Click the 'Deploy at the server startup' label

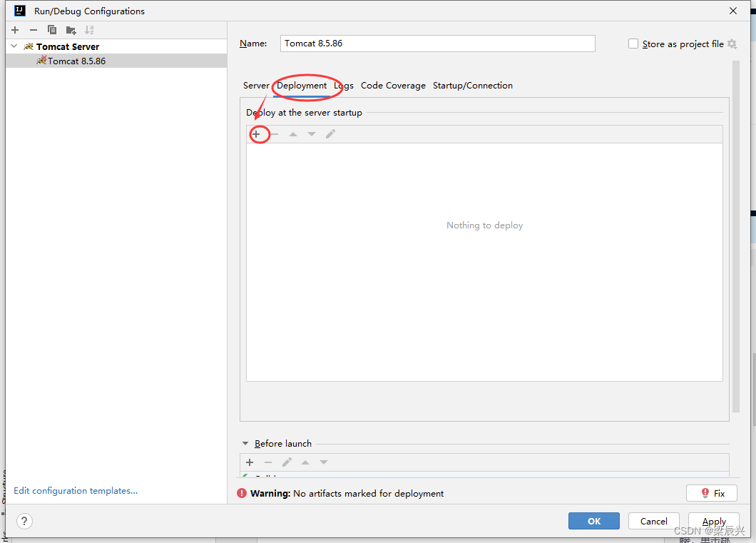[x=305, y=112]
